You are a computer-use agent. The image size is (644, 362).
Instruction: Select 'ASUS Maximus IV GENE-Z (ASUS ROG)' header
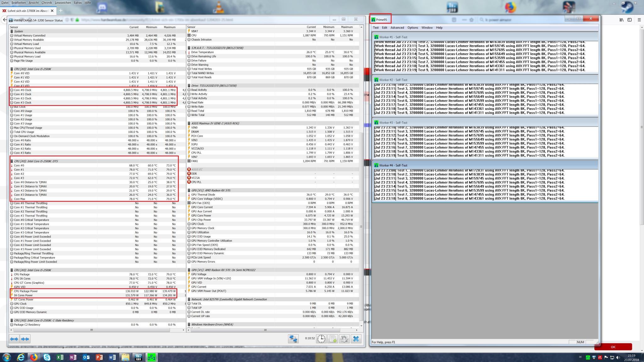pos(273,123)
